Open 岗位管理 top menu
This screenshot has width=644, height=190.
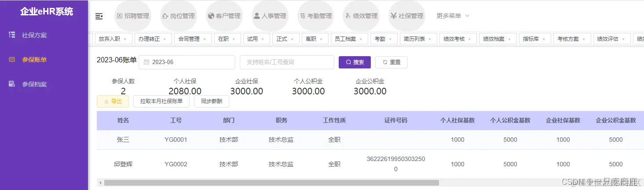pyautogui.click(x=178, y=16)
